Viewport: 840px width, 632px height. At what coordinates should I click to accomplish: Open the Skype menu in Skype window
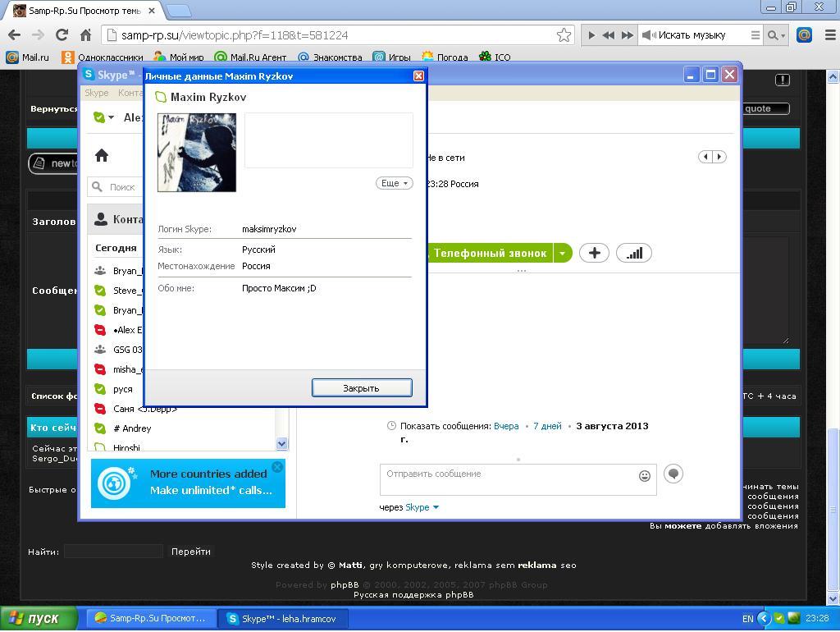(x=97, y=94)
